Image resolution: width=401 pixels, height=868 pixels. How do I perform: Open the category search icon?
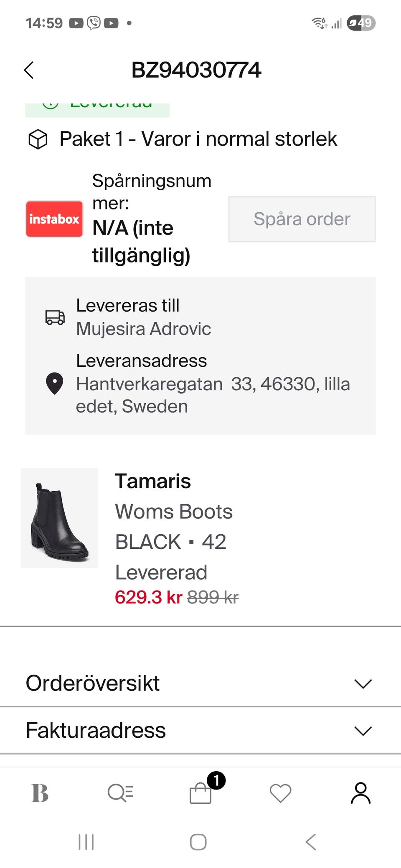pyautogui.click(x=120, y=793)
